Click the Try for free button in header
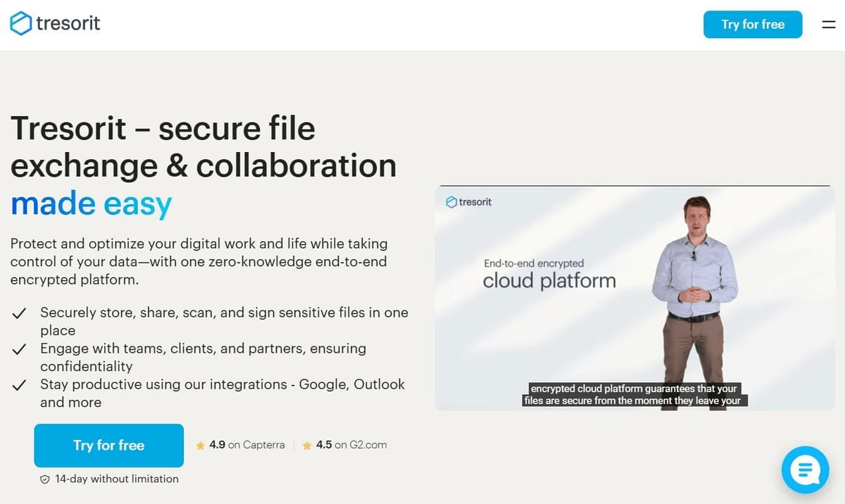The height and width of the screenshot is (504, 845). tap(753, 25)
